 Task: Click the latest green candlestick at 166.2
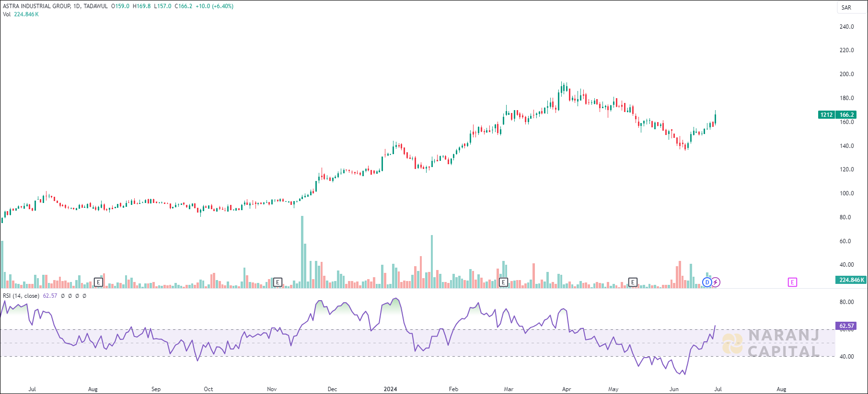pos(715,118)
